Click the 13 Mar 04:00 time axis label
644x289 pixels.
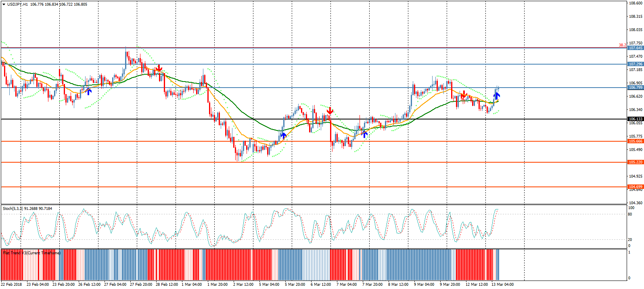(x=502, y=285)
